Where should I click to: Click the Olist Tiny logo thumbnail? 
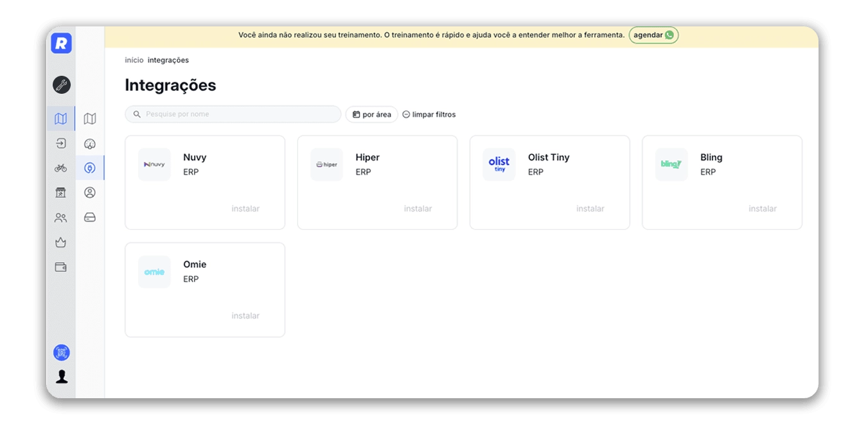pyautogui.click(x=499, y=164)
